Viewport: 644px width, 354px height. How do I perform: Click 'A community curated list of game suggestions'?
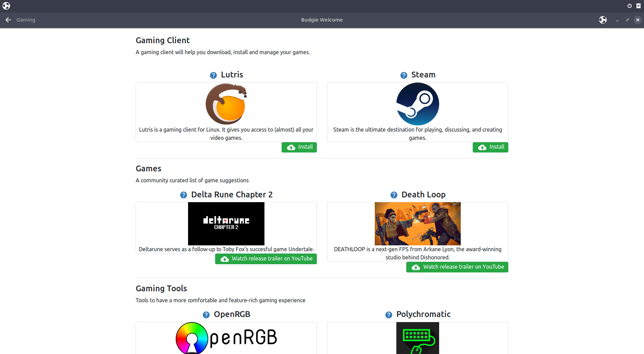coord(192,180)
